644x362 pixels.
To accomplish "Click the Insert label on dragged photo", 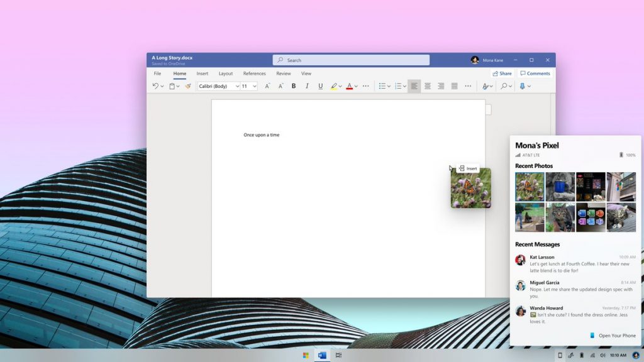I will (x=468, y=168).
